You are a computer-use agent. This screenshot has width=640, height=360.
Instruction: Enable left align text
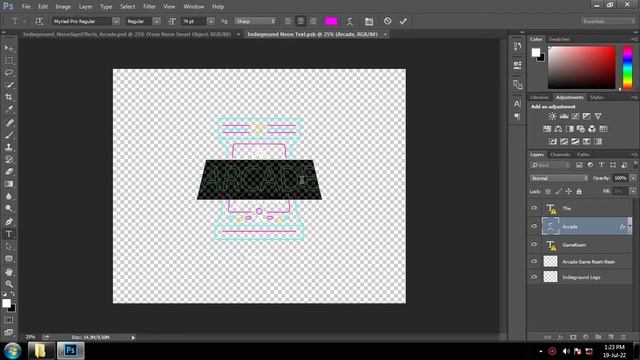point(288,21)
